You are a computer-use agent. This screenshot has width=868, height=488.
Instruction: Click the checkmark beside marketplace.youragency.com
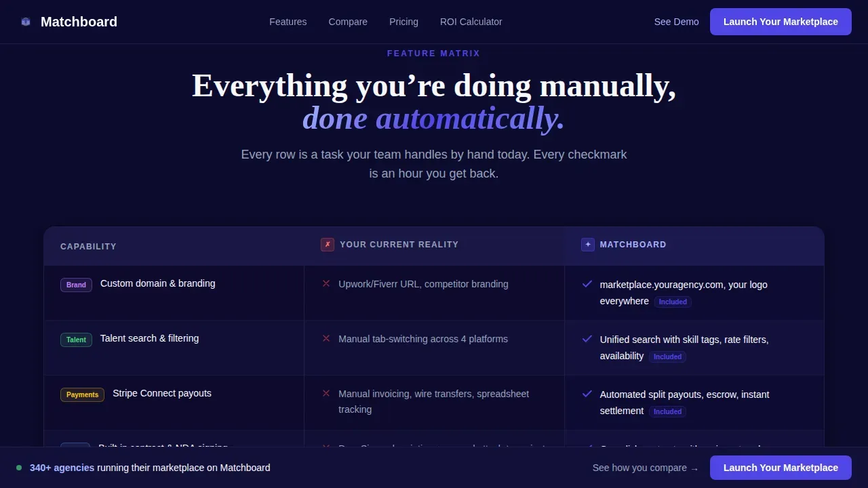click(587, 284)
